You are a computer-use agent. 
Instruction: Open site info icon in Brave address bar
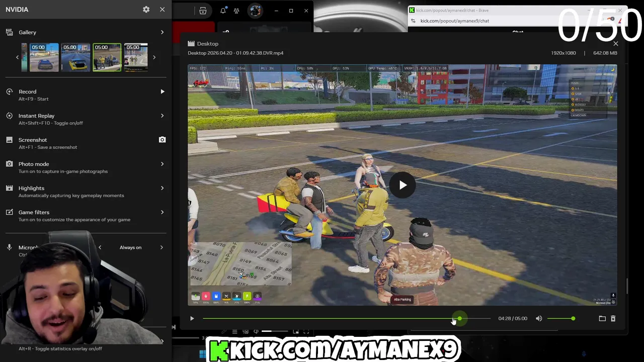413,21
